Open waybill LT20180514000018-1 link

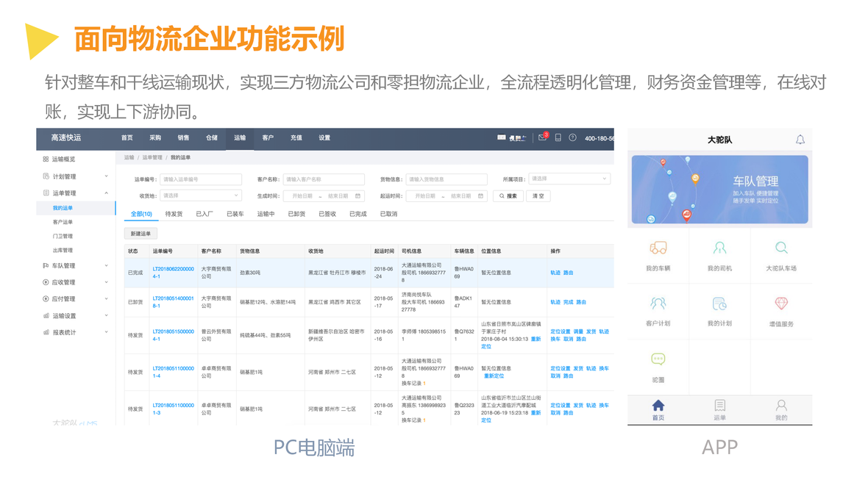pos(174,302)
